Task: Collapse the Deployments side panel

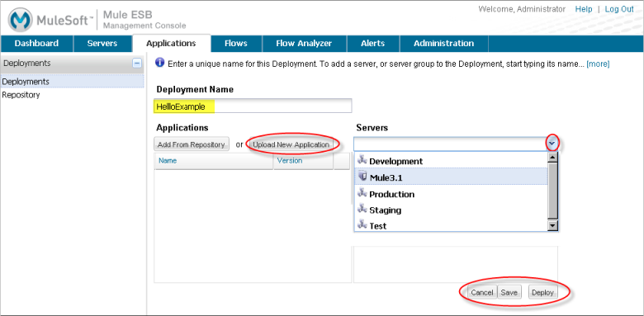Action: [137, 64]
